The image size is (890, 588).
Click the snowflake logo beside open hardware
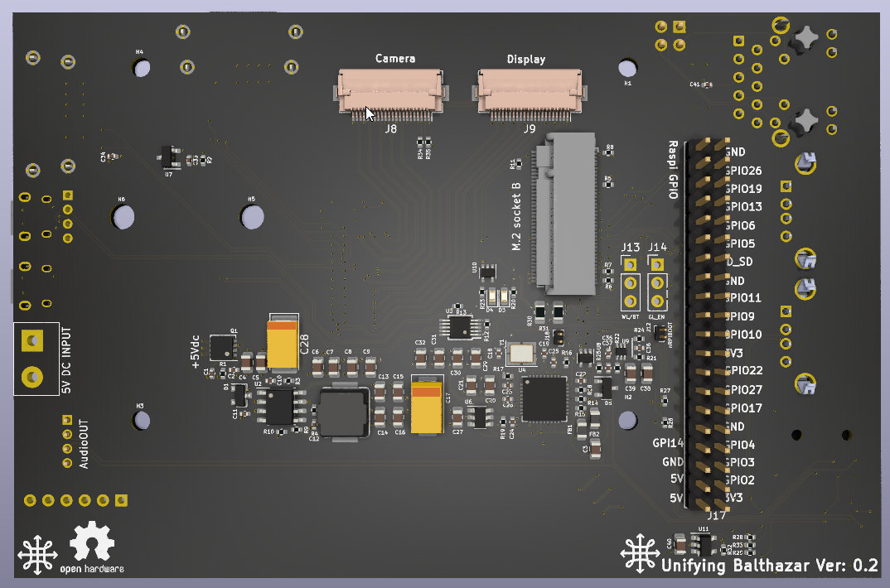pyautogui.click(x=37, y=554)
